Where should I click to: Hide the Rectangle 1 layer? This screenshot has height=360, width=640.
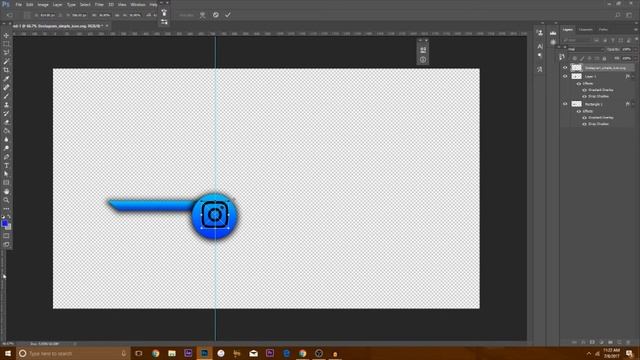tap(565, 104)
